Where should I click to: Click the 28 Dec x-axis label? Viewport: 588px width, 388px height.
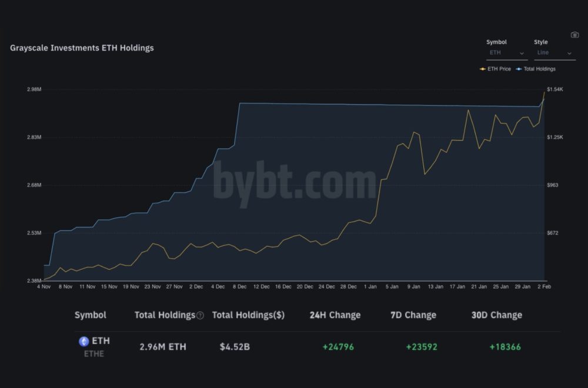(x=348, y=287)
